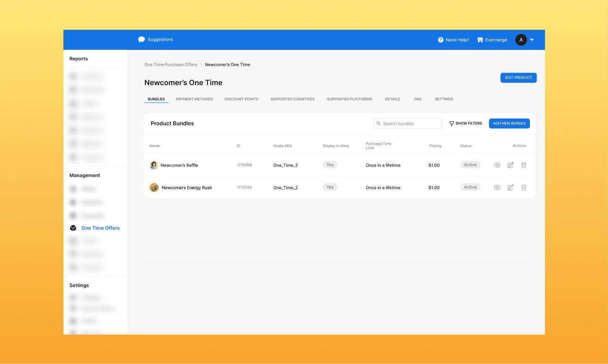The width and height of the screenshot is (608, 364).
Task: Go to One Time Purchase Offers breadcrumb
Action: click(171, 65)
